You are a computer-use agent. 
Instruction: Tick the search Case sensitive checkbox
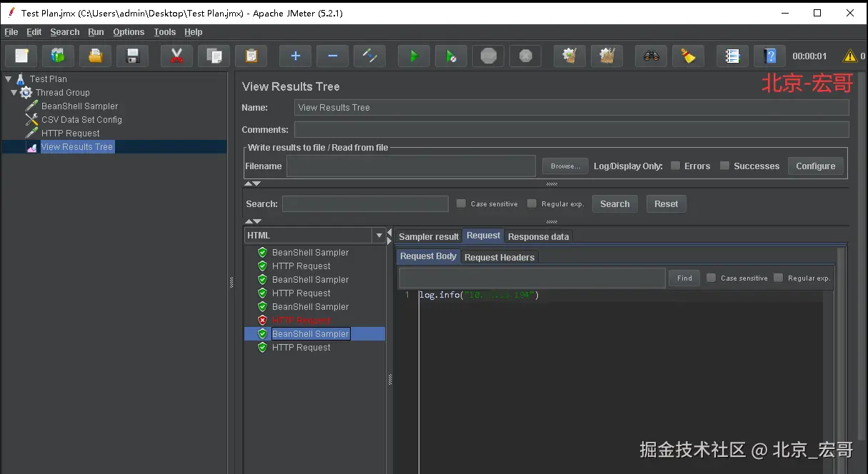(462, 203)
